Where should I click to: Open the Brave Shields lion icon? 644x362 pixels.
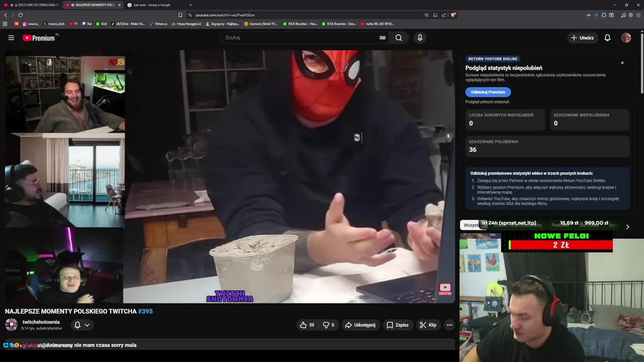coord(453,15)
